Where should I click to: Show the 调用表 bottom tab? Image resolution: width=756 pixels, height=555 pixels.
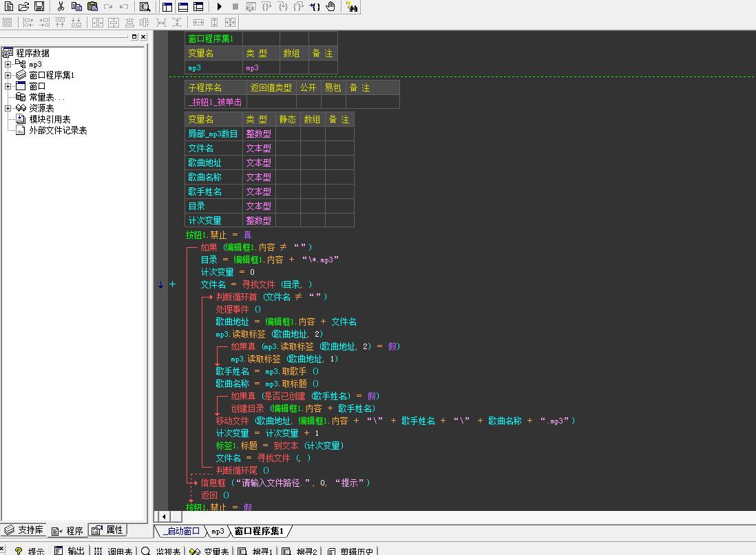point(114,551)
